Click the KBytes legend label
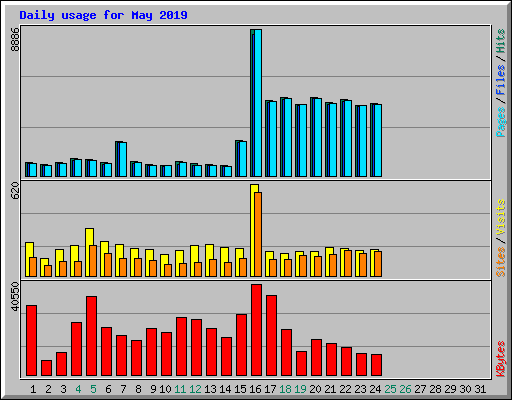The height and width of the screenshot is (400, 512). pyautogui.click(x=500, y=359)
